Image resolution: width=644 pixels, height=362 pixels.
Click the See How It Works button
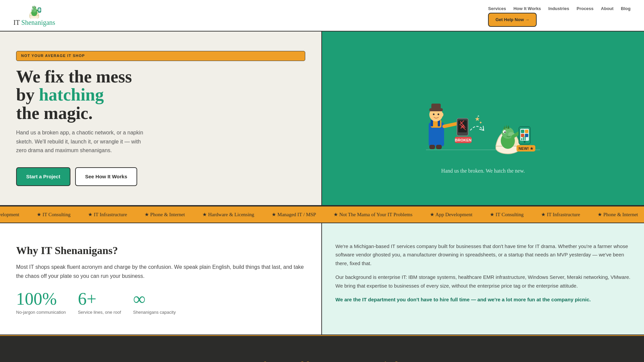pos(106,177)
